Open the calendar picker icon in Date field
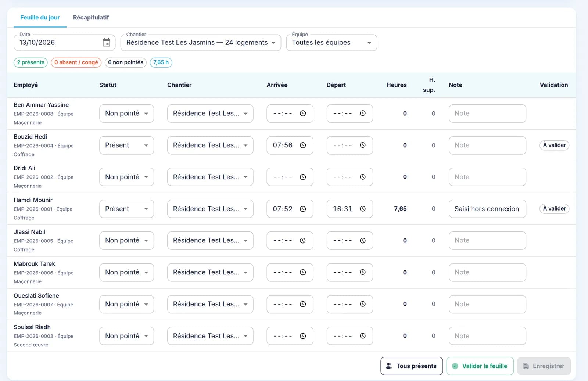588x381 pixels. (106, 43)
